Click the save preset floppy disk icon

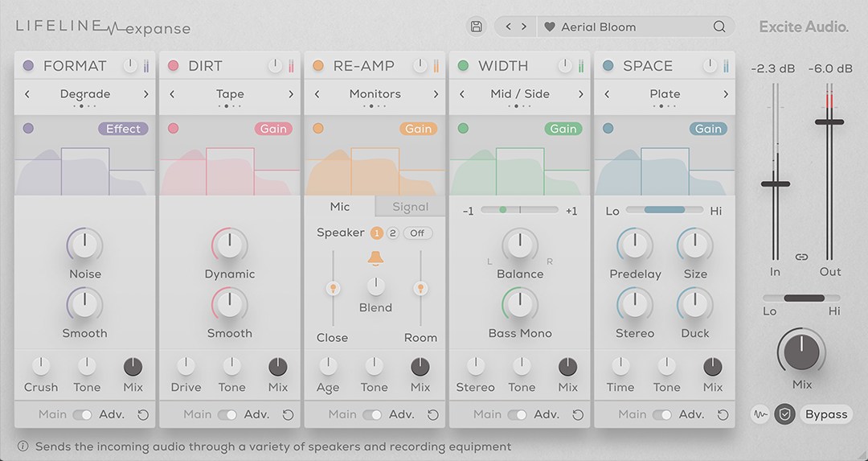[x=476, y=27]
